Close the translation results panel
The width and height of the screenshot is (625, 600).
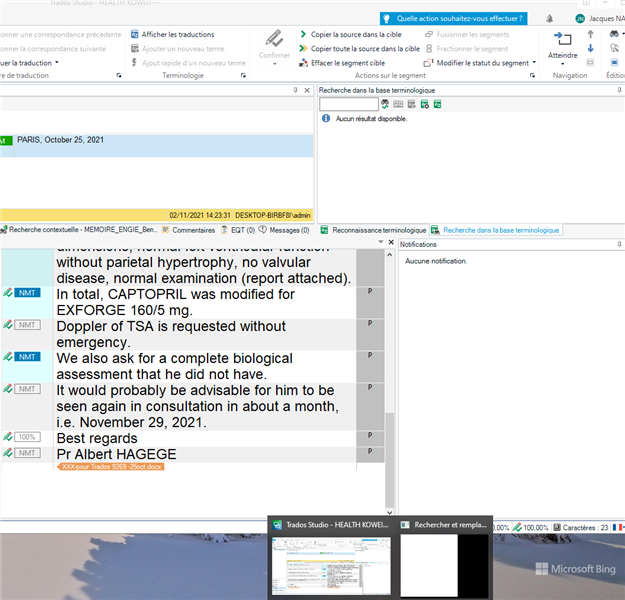click(x=307, y=90)
